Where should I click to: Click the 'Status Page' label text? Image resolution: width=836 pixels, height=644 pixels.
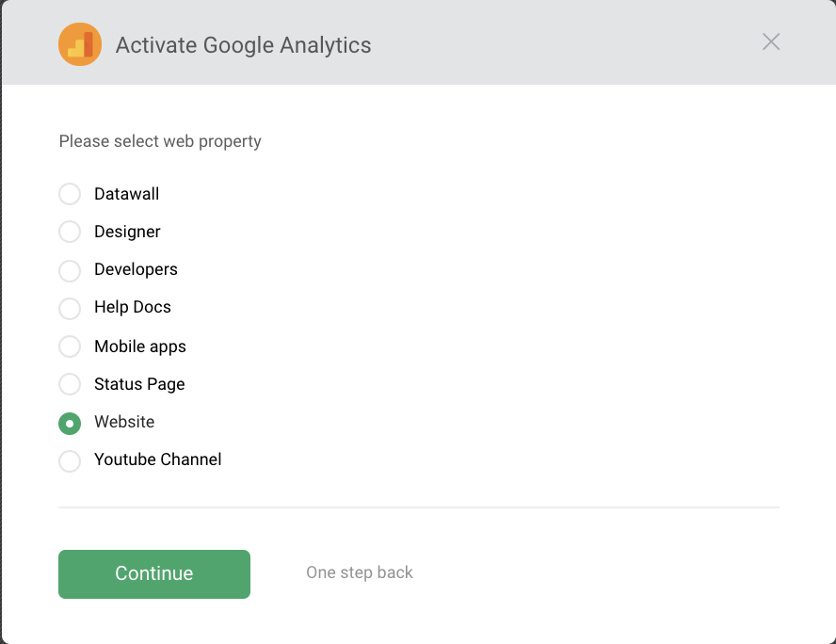pyautogui.click(x=139, y=384)
